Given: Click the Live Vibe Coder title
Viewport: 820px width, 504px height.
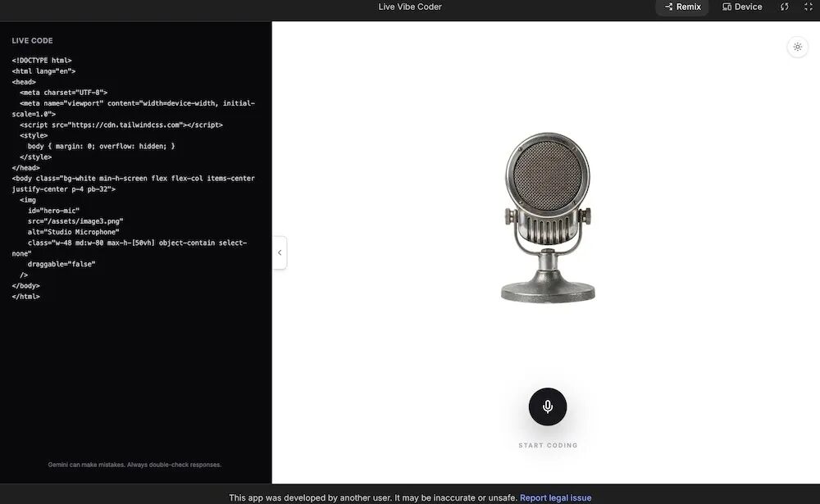Looking at the screenshot, I should pos(409,7).
